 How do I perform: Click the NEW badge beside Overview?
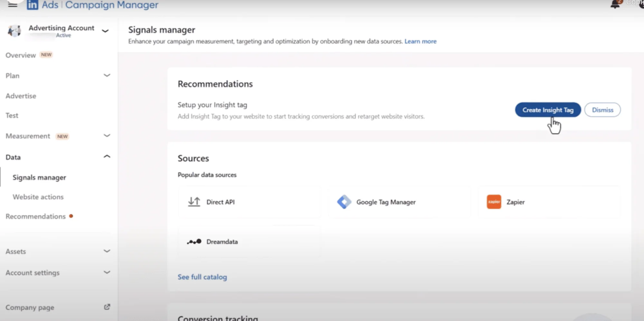coord(46,55)
